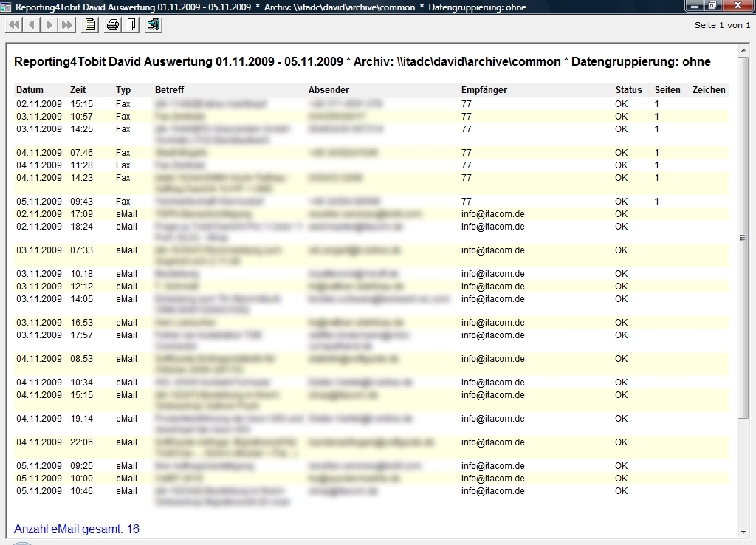Click the 12:12 time cell

(x=81, y=286)
